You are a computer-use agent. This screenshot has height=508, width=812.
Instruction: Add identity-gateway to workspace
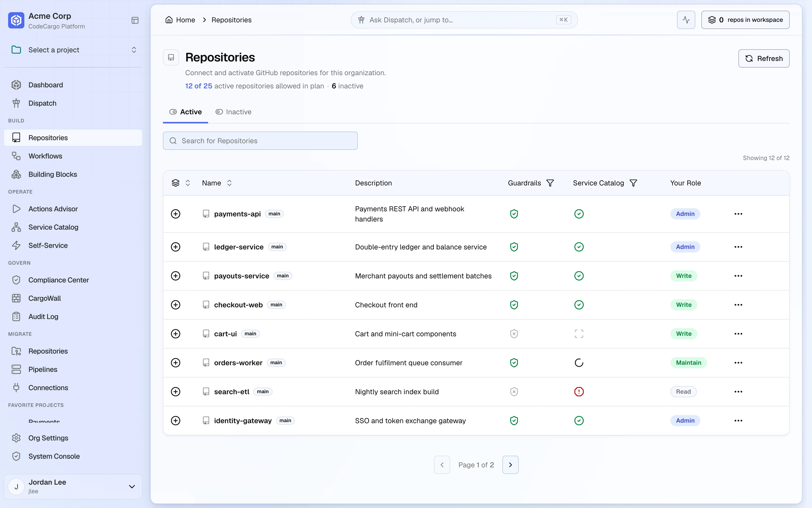[x=176, y=420]
